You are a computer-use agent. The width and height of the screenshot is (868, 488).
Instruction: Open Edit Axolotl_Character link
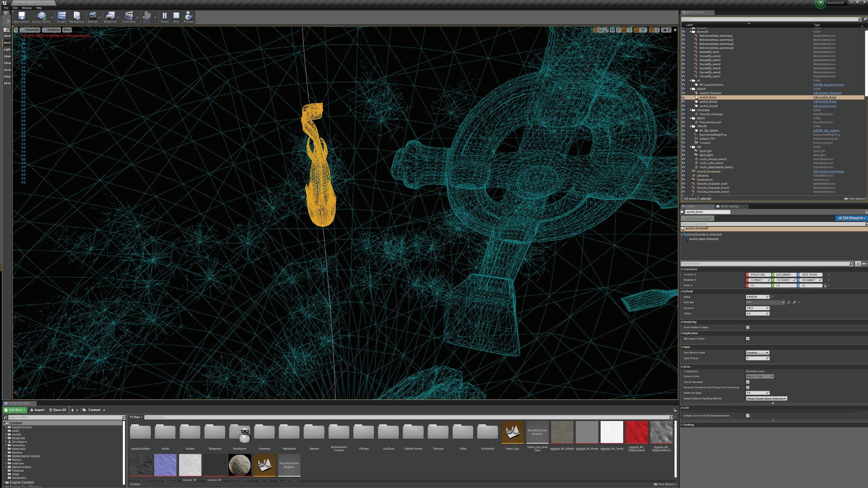pos(827,93)
